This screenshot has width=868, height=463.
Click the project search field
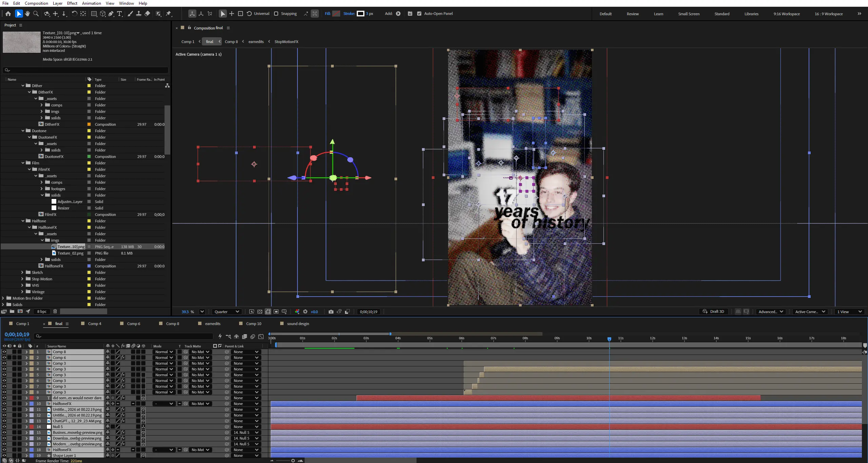point(85,70)
